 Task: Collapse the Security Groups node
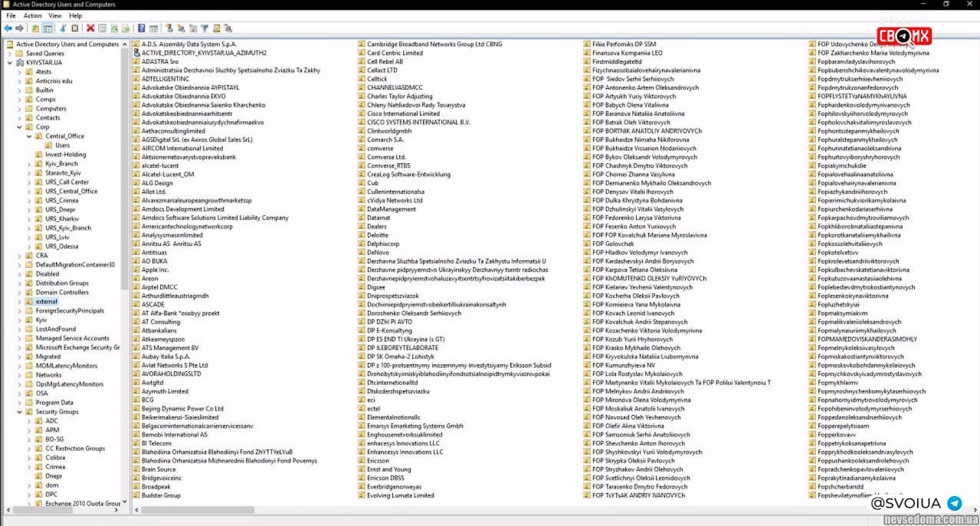click(x=20, y=412)
